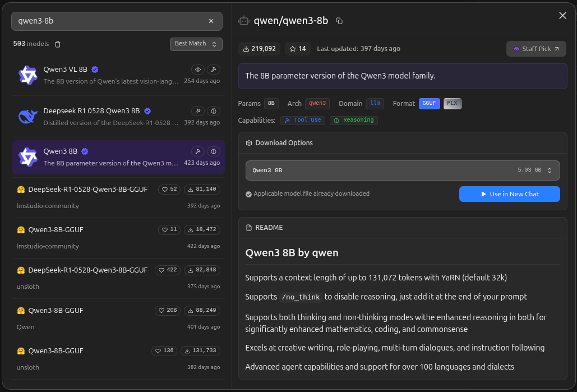
Task: Click the tool use icon on Deepseek R1 0528 Qwen3 8B
Action: pyautogui.click(x=198, y=111)
